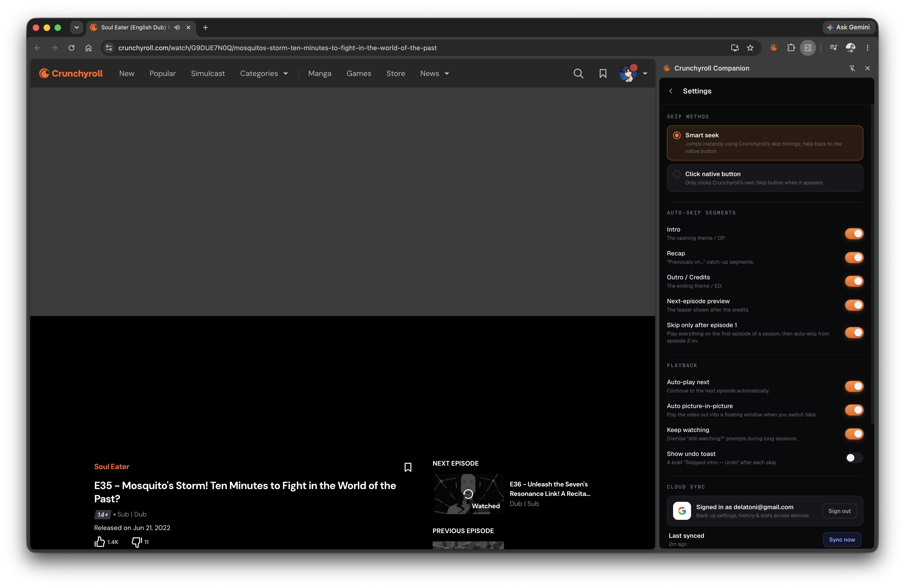Click the Sync now button
905x588 pixels.
tap(842, 540)
